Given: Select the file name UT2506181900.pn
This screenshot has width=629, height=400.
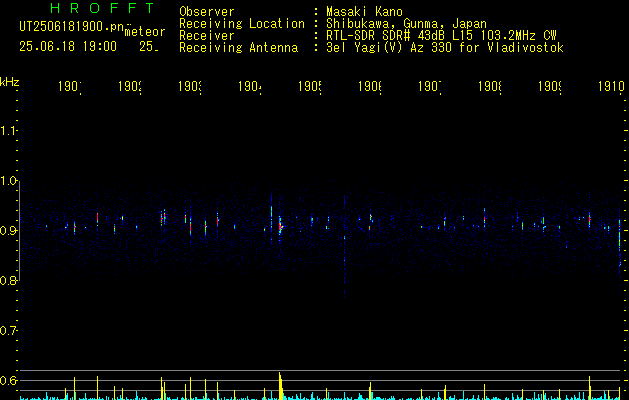Looking at the screenshot, I should pos(72,27).
